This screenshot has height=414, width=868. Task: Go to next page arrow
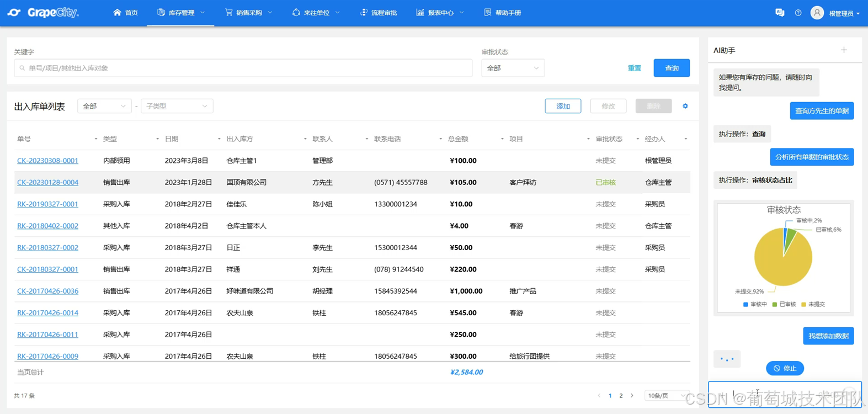tap(632, 396)
